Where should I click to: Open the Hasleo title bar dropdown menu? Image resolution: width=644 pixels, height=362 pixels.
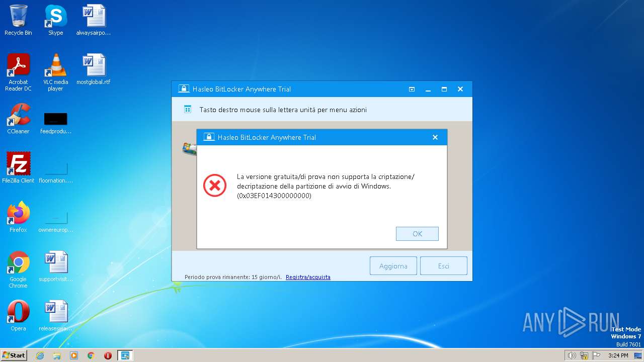point(412,89)
